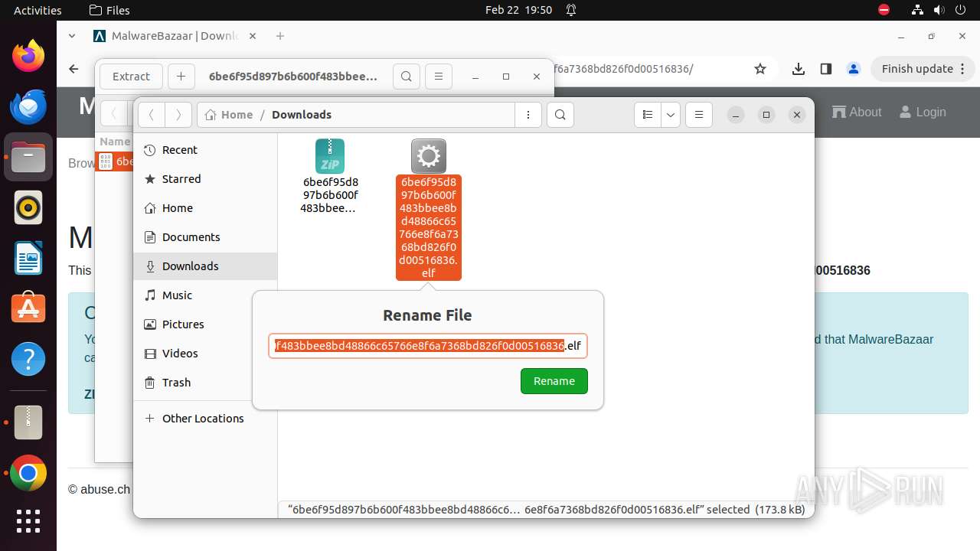This screenshot has height=551, width=980.
Task: Open the Starred sidebar location
Action: tap(204, 179)
